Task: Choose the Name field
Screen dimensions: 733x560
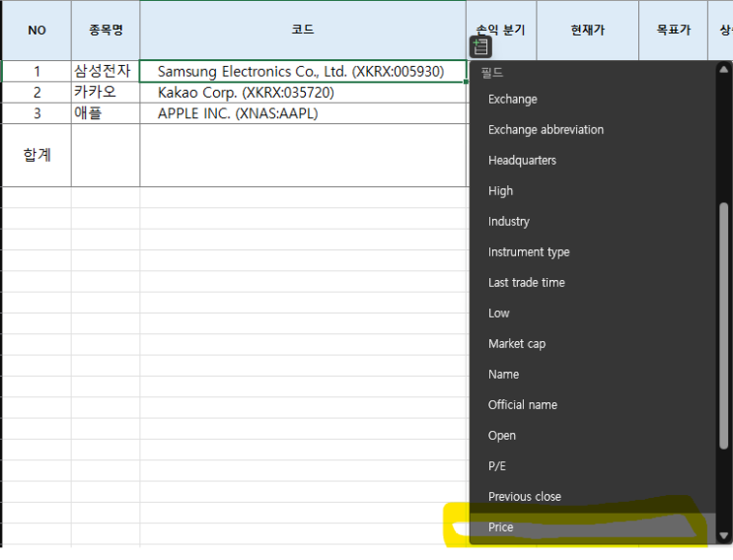Action: coord(592,375)
